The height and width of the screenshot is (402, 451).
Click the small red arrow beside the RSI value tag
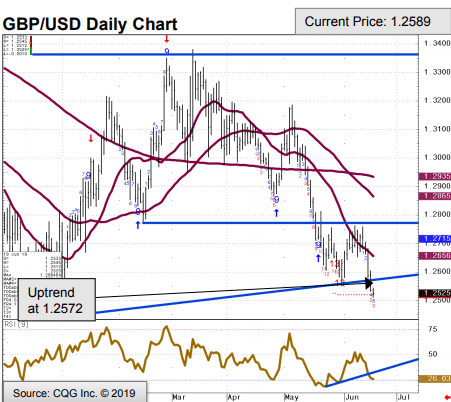[447, 397]
